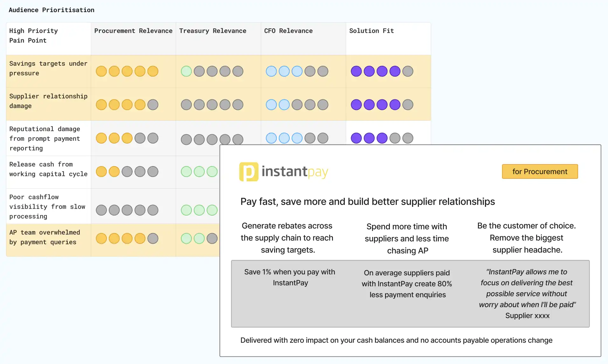The width and height of the screenshot is (608, 364).
Task: Click the Solution Fit column header
Action: (x=371, y=31)
